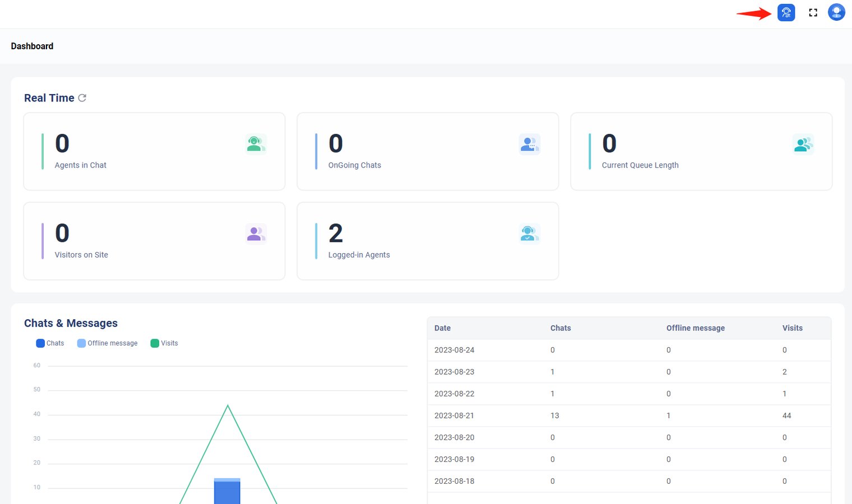Screen dimensions: 852x504
Task: Open the user profile avatar
Action: [836, 12]
